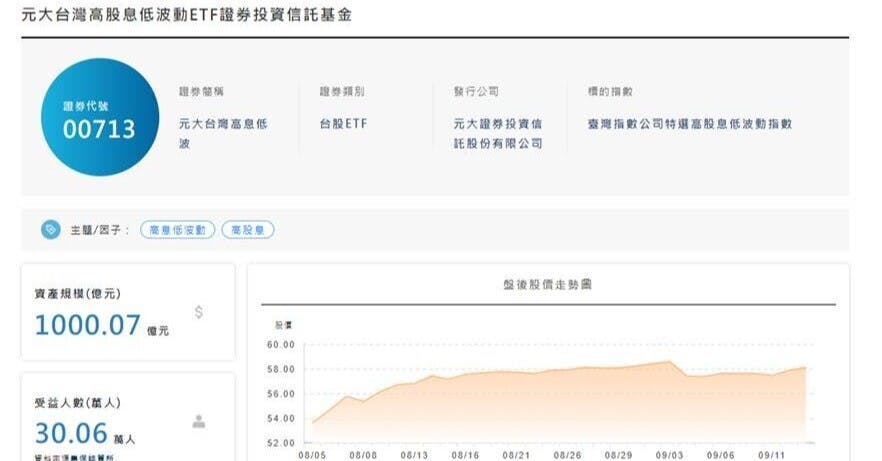Click the 52.00 price axis label
The width and height of the screenshot is (882, 461).
[280, 442]
